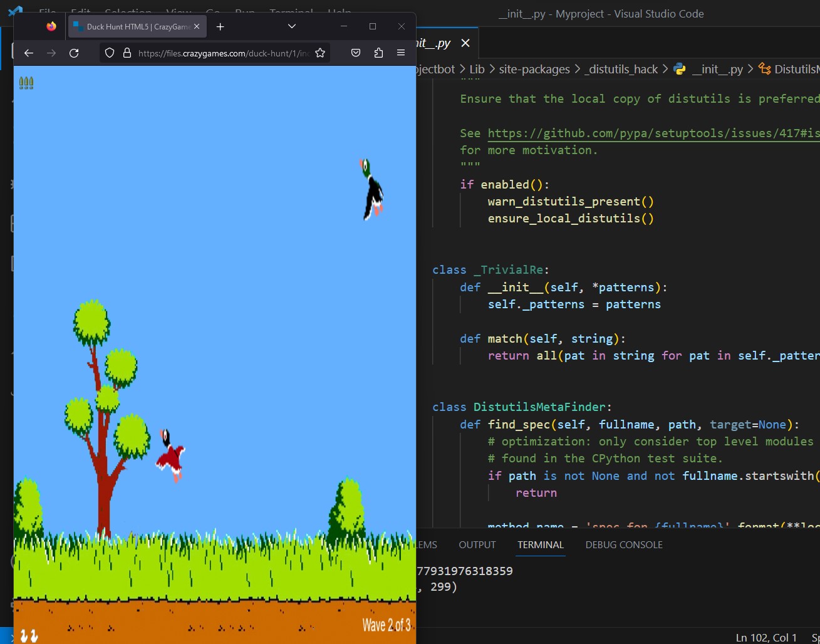Switch to the OUTPUT panel tab
Viewport: 820px width, 644px height.
tap(477, 544)
